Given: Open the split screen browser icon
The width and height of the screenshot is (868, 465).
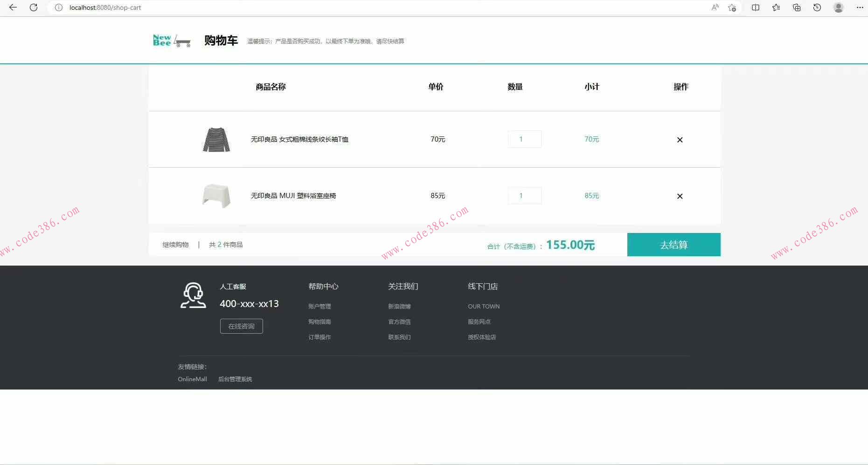Looking at the screenshot, I should [x=755, y=7].
